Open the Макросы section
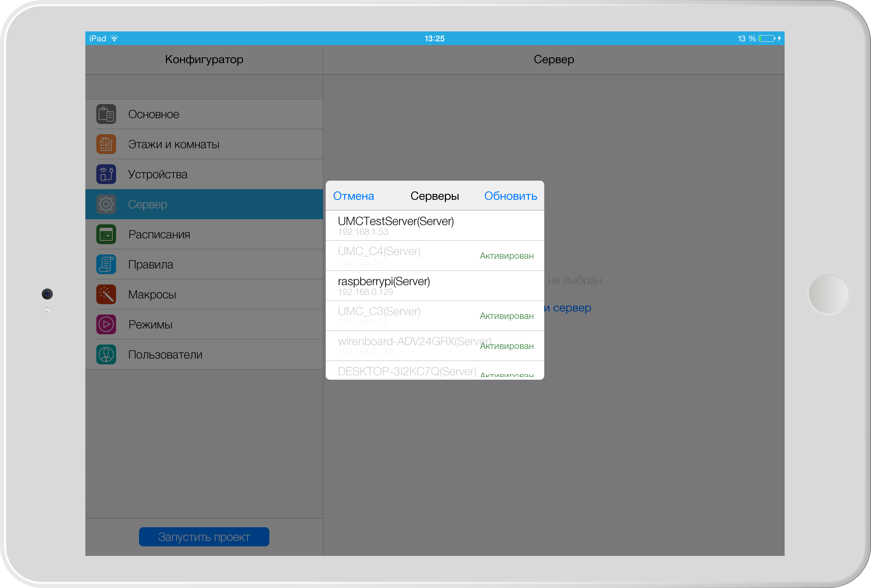Viewport: 871px width, 588px height. click(204, 294)
